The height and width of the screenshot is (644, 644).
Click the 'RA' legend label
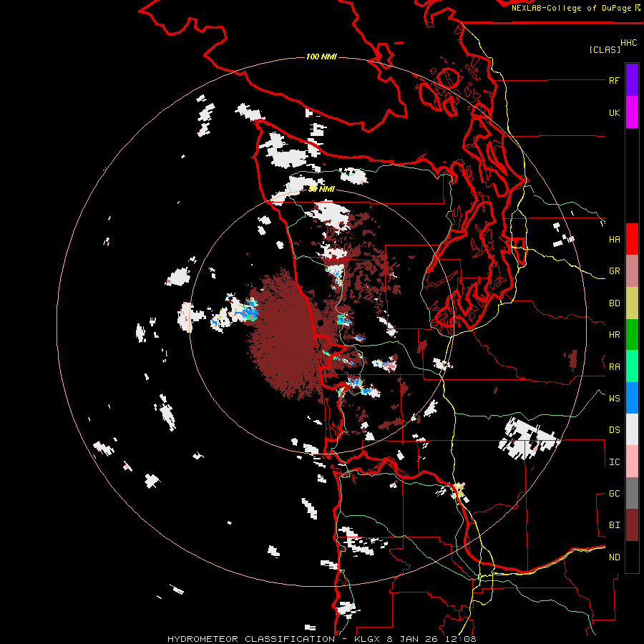point(614,367)
